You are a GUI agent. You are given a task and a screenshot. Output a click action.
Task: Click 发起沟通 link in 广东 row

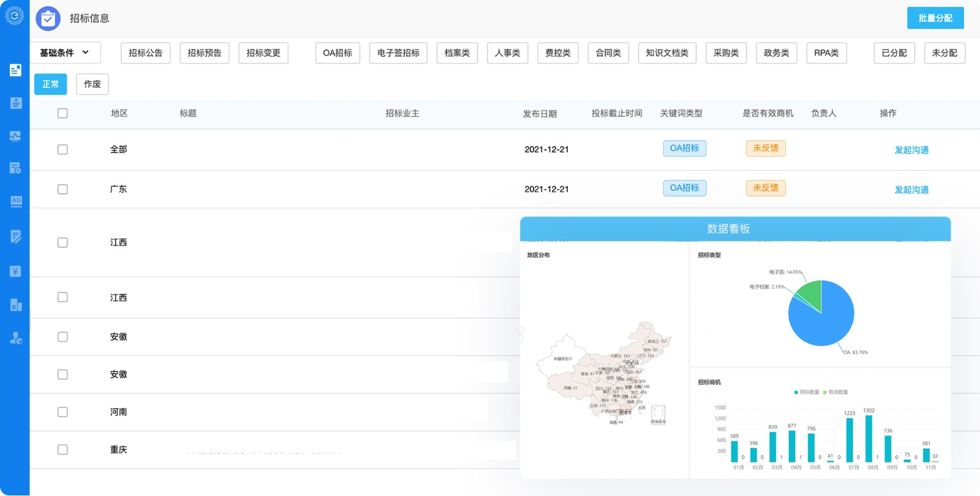(911, 190)
